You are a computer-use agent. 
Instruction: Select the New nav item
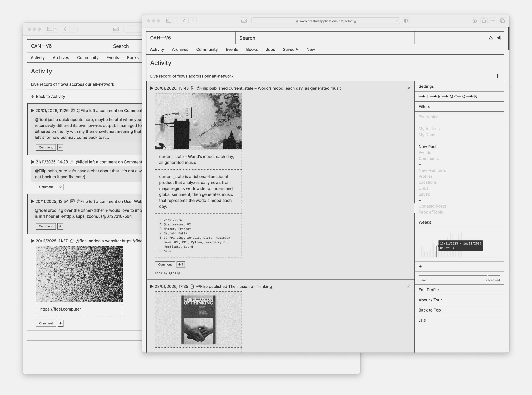pos(310,49)
